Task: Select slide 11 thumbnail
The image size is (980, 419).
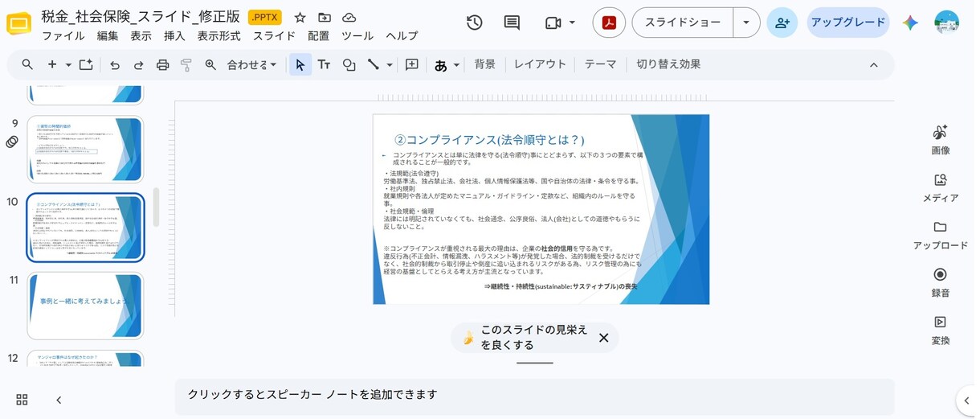Action: coord(85,306)
